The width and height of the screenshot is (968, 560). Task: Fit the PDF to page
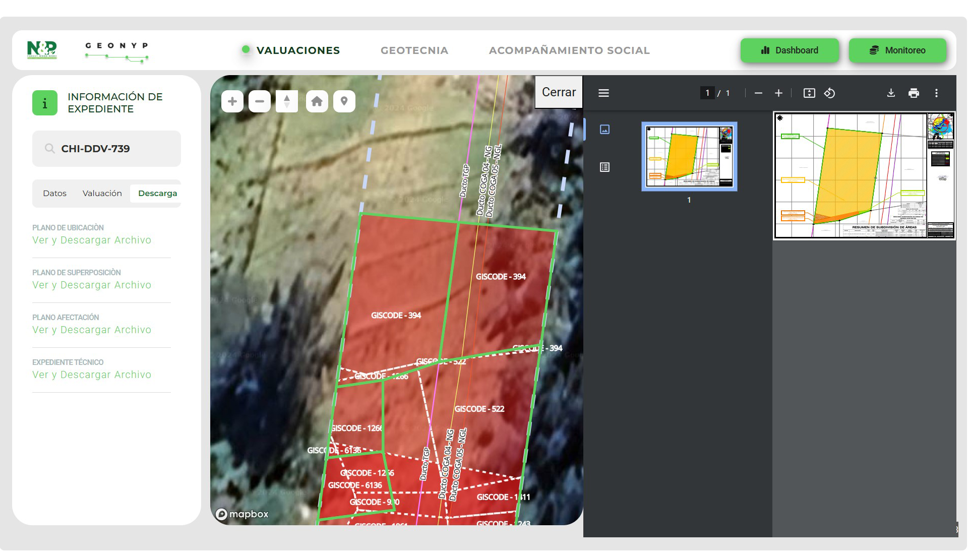[x=809, y=93]
